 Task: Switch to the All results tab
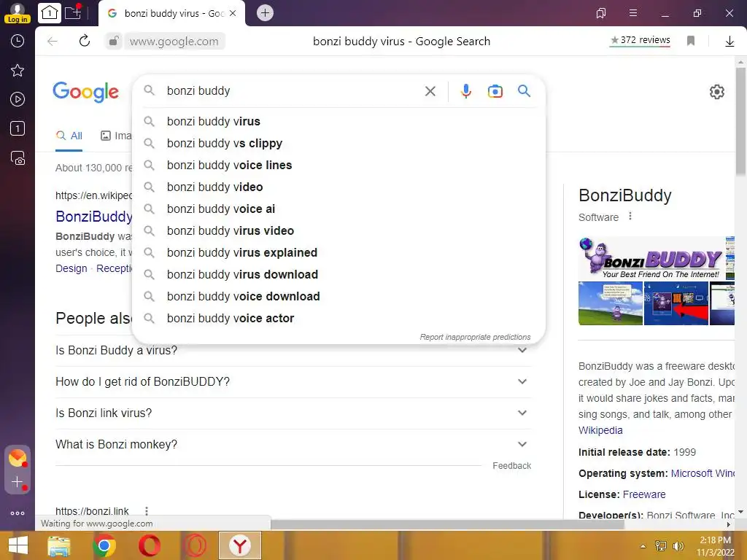pyautogui.click(x=69, y=136)
